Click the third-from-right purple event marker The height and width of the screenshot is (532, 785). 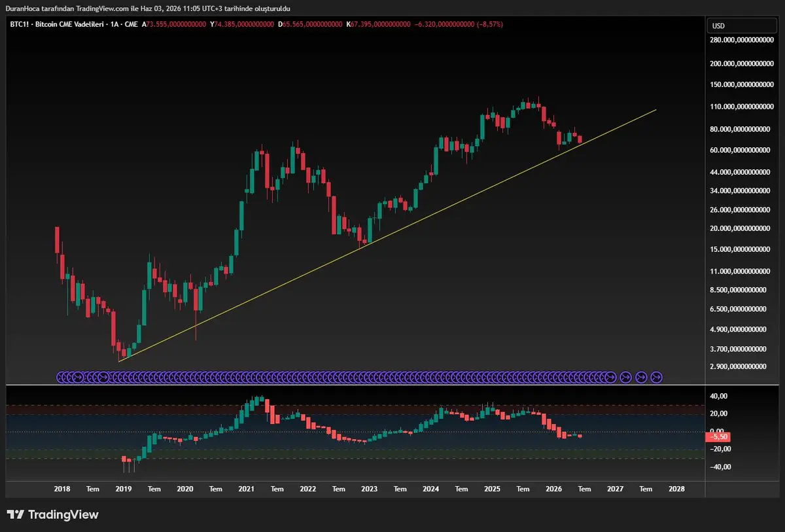click(x=625, y=377)
